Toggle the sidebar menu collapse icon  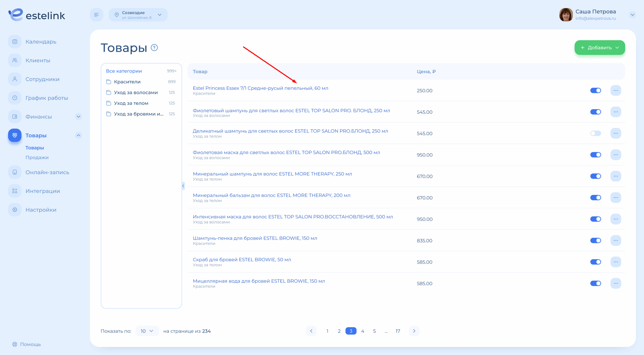tap(97, 15)
